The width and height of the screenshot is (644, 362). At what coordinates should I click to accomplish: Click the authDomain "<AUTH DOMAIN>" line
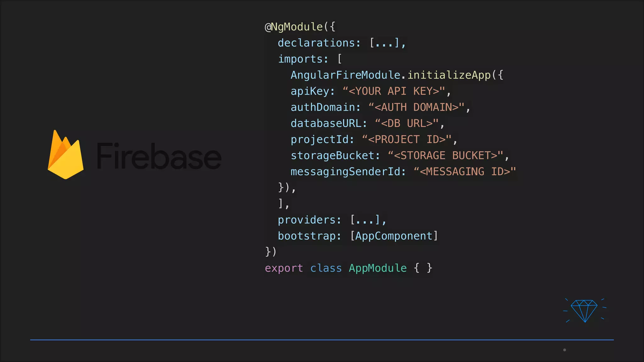click(x=380, y=107)
